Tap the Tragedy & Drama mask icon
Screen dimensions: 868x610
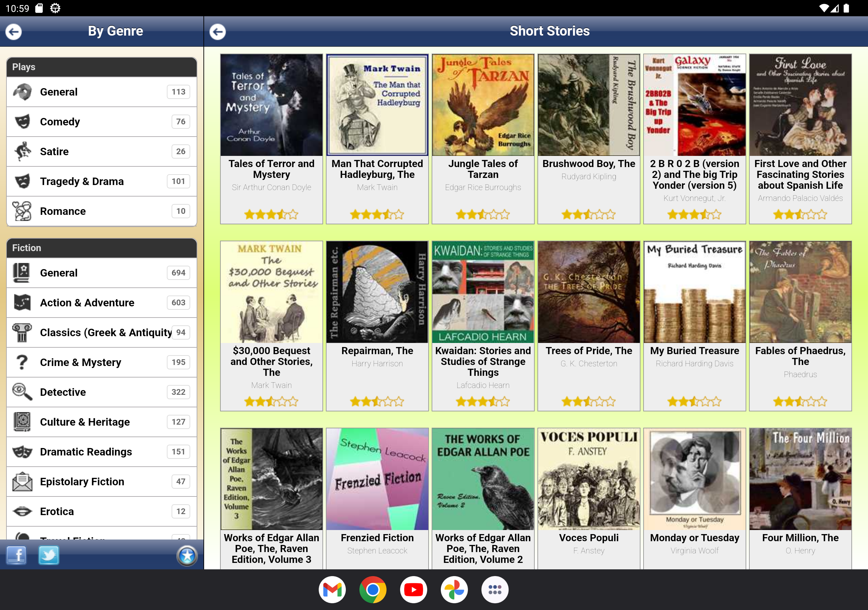coord(22,181)
